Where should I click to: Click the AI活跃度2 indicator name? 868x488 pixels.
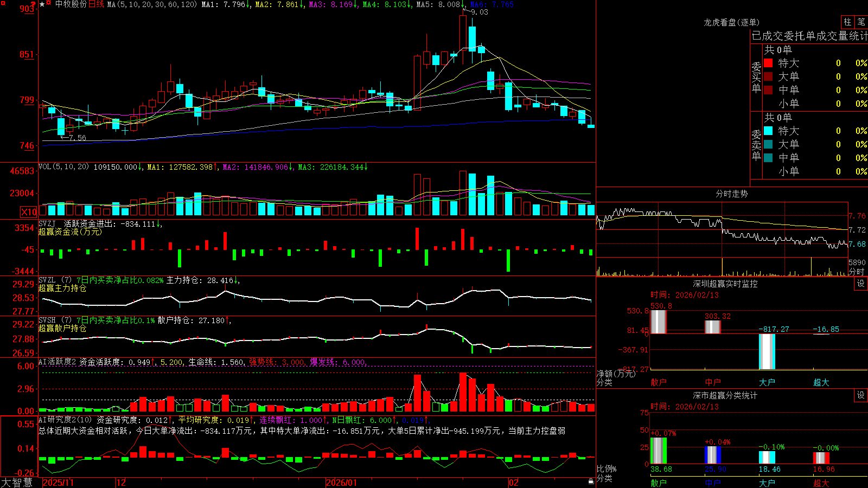tap(58, 362)
